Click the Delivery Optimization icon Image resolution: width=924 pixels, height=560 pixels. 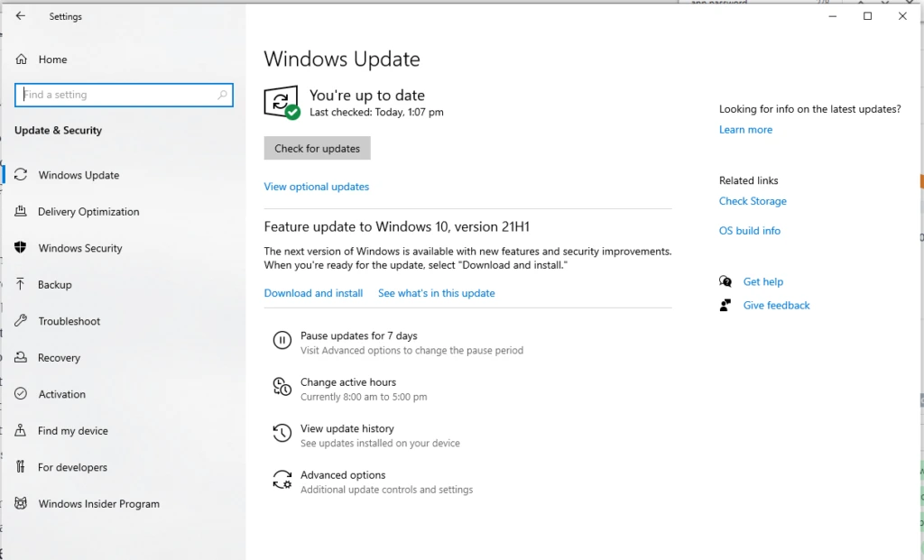(x=21, y=211)
